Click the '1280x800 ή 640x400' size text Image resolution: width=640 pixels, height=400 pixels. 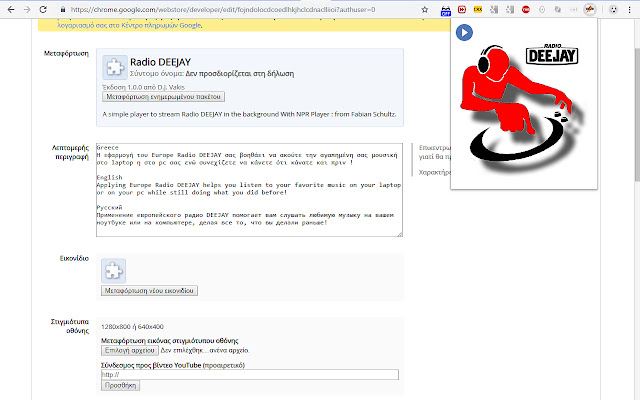132,327
